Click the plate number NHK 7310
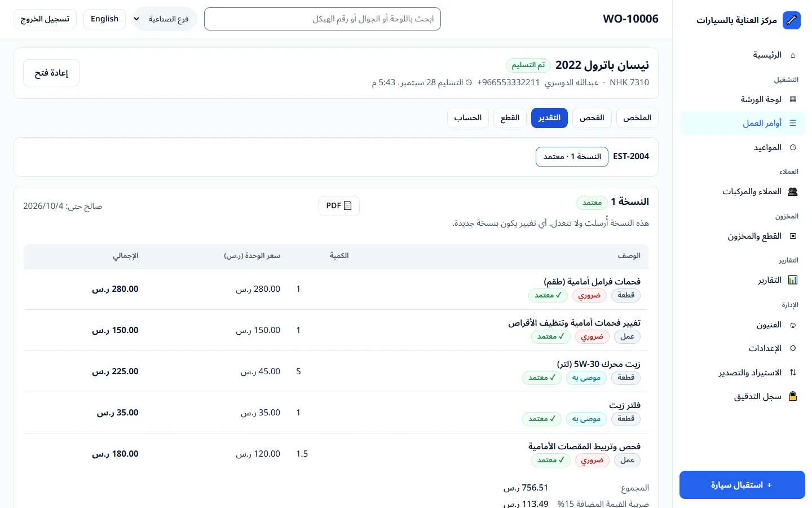The image size is (812, 508). pyautogui.click(x=629, y=82)
